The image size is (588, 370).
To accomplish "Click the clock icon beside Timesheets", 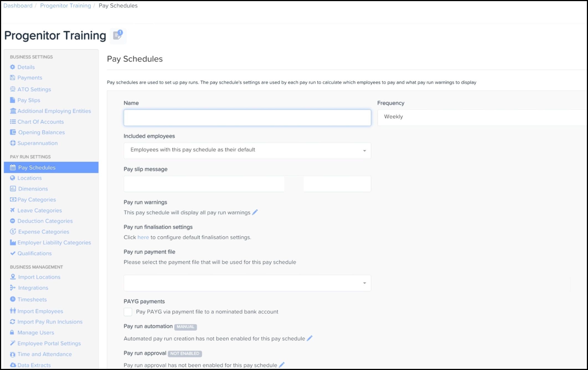I will 13,299.
